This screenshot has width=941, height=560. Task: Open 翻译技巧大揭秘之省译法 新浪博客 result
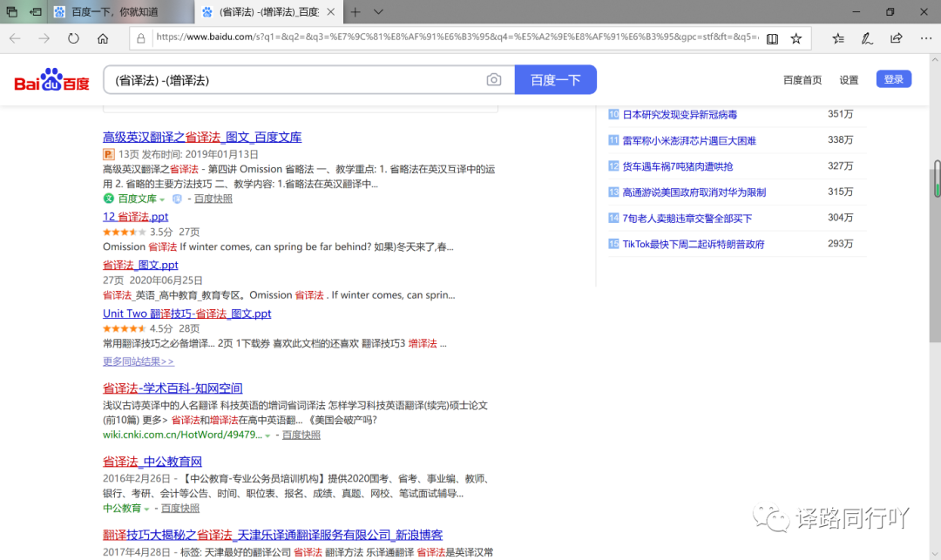[273, 535]
